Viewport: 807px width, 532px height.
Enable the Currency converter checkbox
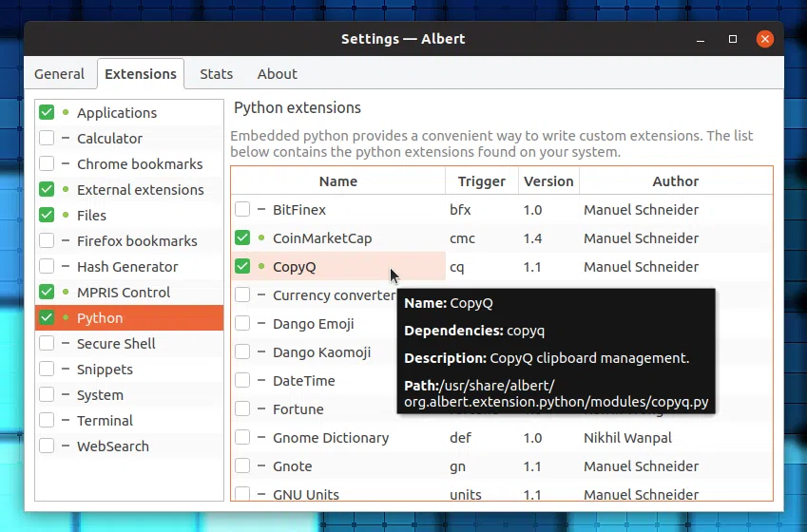(242, 294)
